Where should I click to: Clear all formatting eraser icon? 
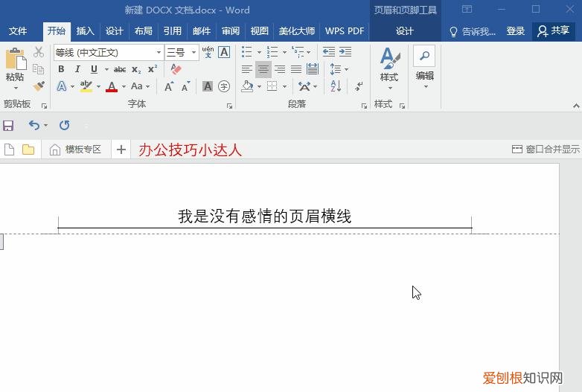click(176, 69)
